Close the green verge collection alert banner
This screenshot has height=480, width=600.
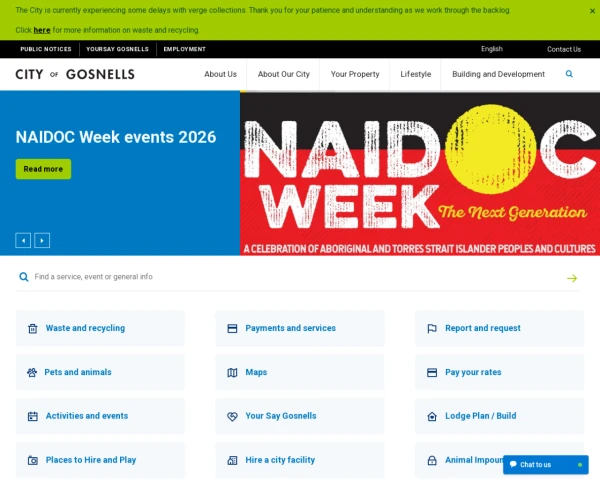pos(592,11)
